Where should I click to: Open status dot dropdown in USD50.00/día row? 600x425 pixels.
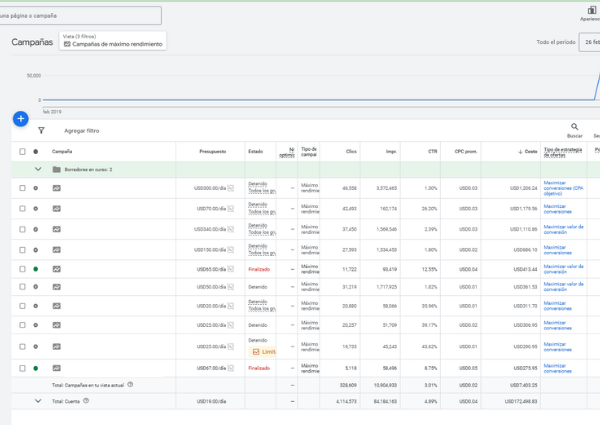(x=36, y=287)
